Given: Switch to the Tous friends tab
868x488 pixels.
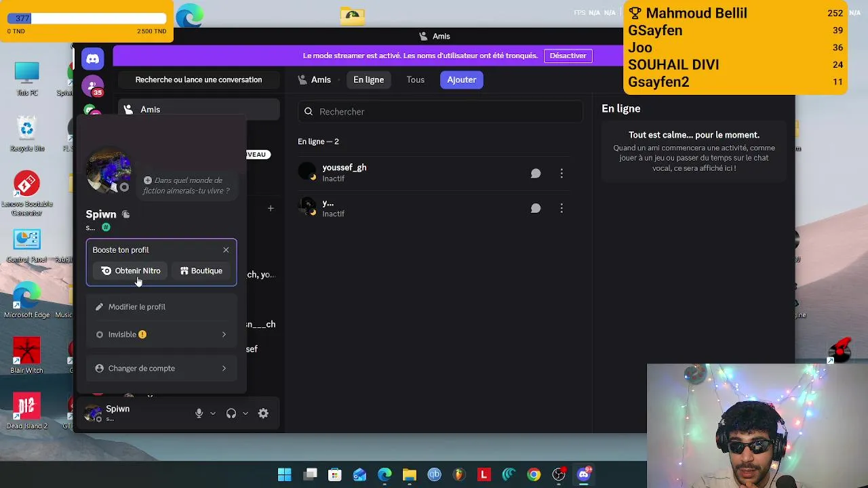Looking at the screenshot, I should pyautogui.click(x=416, y=80).
